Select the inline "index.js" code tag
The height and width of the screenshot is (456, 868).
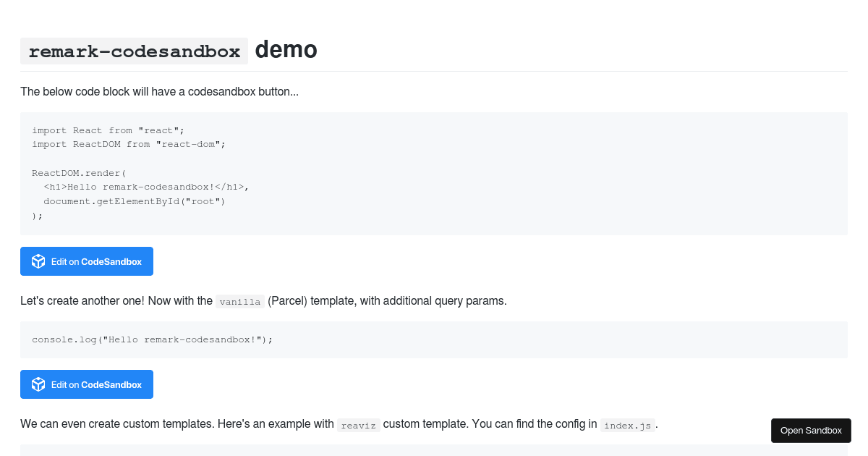pyautogui.click(x=627, y=425)
